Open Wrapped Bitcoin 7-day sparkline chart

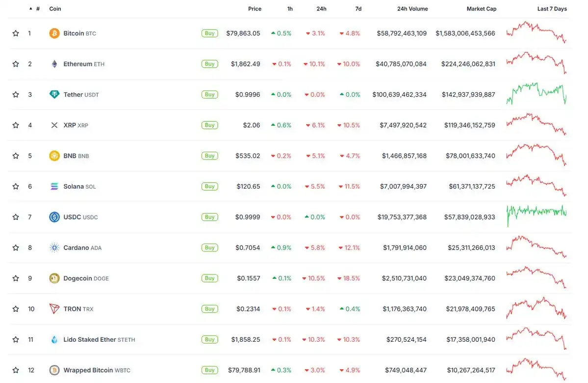[536, 369]
